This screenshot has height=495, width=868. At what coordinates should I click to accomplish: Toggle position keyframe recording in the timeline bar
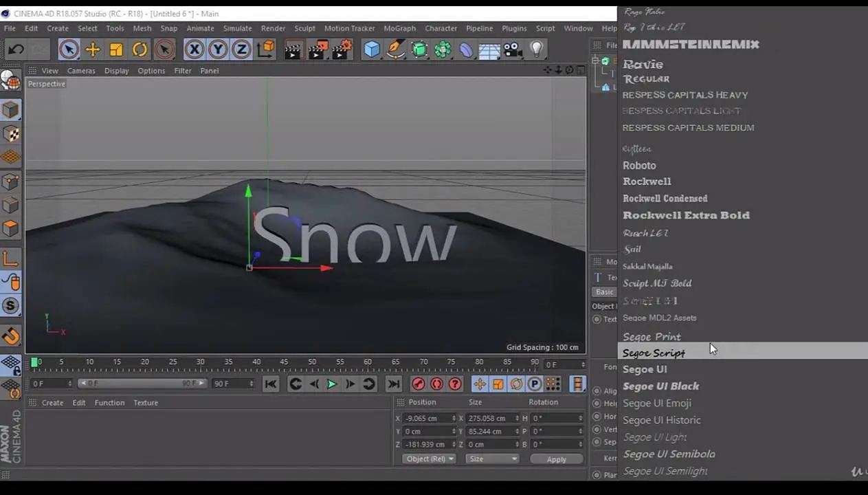click(x=480, y=384)
